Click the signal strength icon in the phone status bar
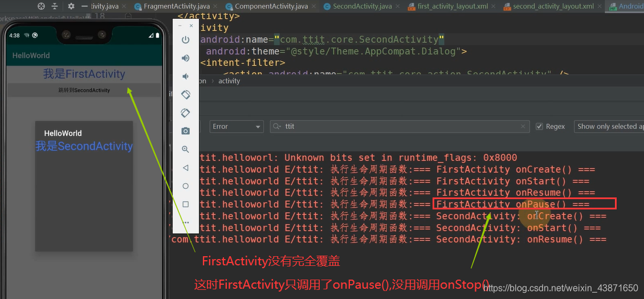The width and height of the screenshot is (644, 299). (150, 35)
